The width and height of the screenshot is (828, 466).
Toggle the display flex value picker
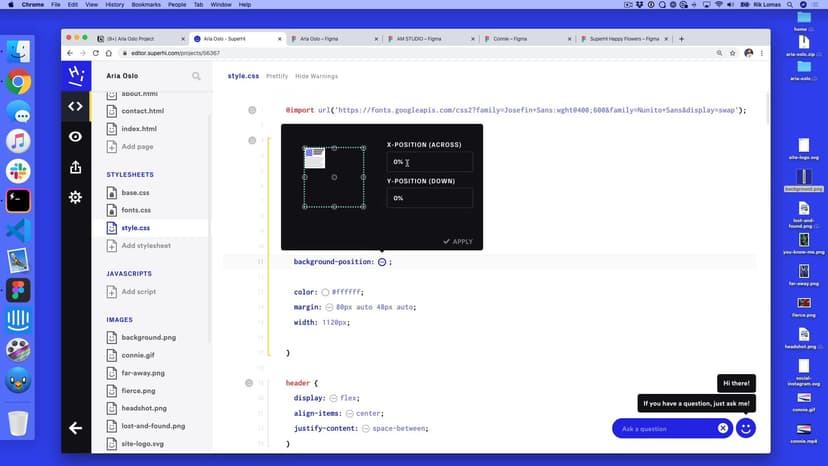coord(333,397)
